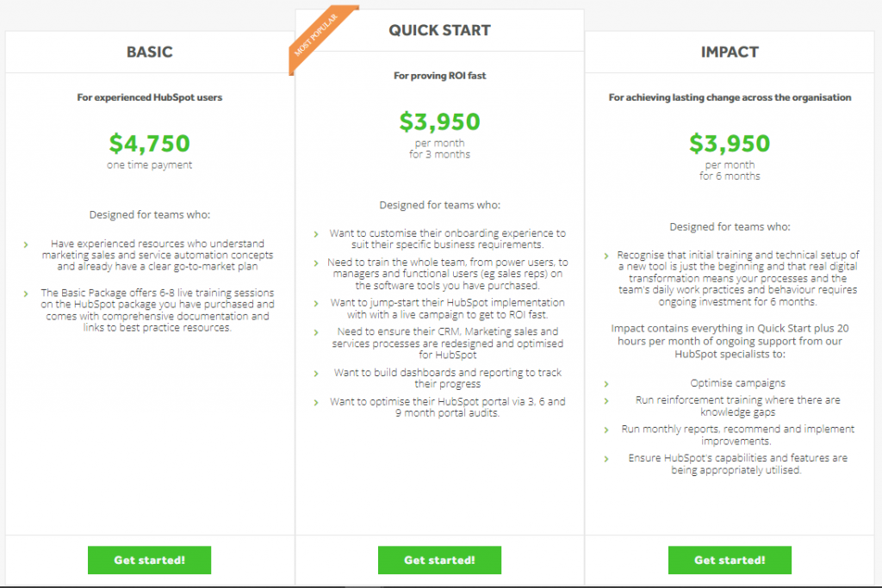Click 'For proving ROI fast' subtitle
The image size is (882, 588).
(x=439, y=76)
